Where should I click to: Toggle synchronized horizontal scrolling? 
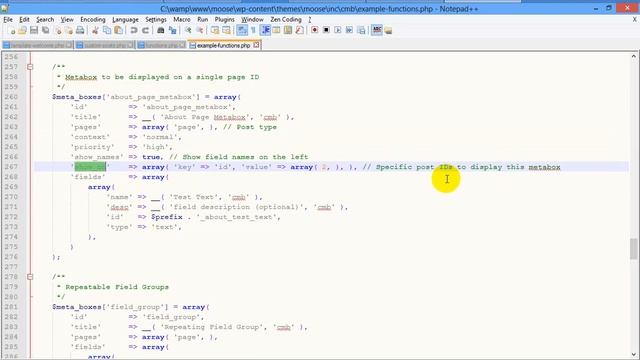pyautogui.click(x=226, y=31)
